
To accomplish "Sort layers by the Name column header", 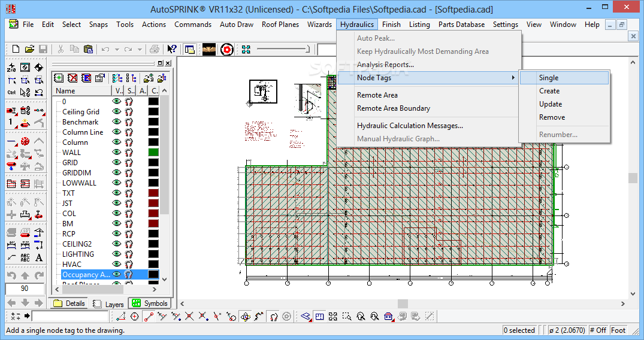I will tap(83, 91).
